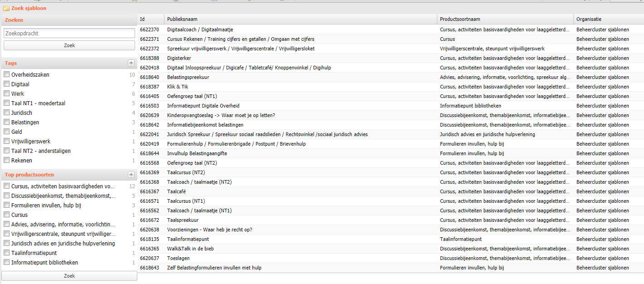Enable the Taal NT1 - moedertaal tag
Viewport: 644px width, 284px height.
click(6, 103)
